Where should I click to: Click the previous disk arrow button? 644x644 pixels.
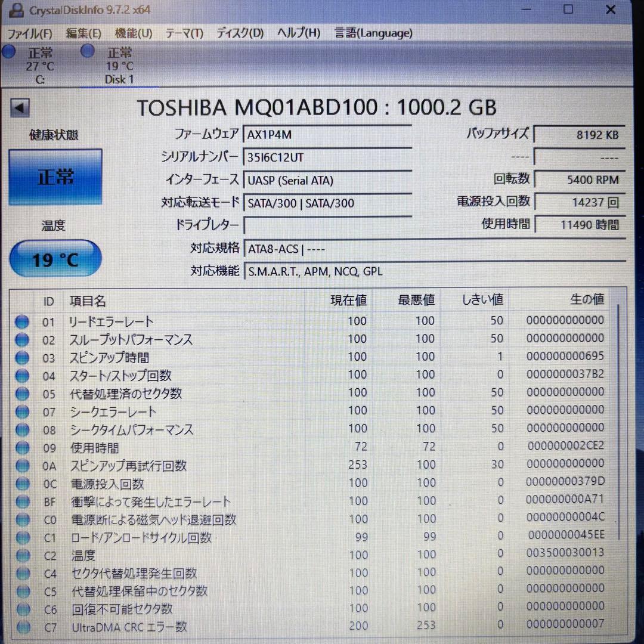click(x=20, y=108)
